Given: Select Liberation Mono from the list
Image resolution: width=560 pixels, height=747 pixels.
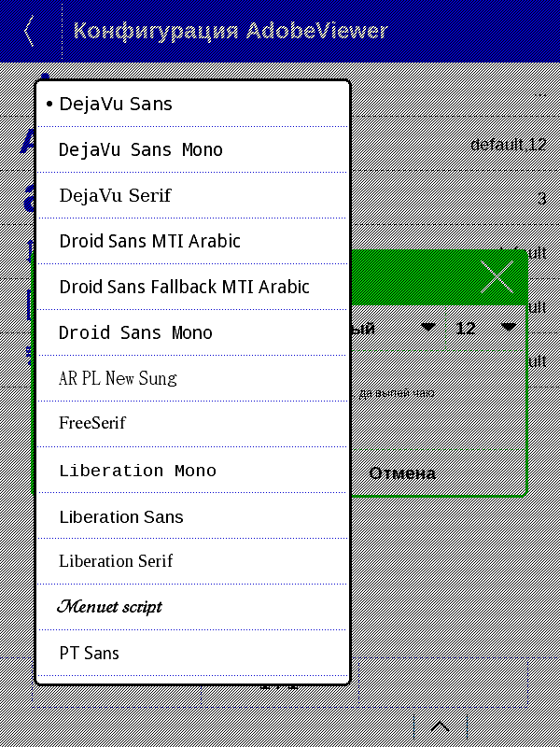Looking at the screenshot, I should pos(193,470).
